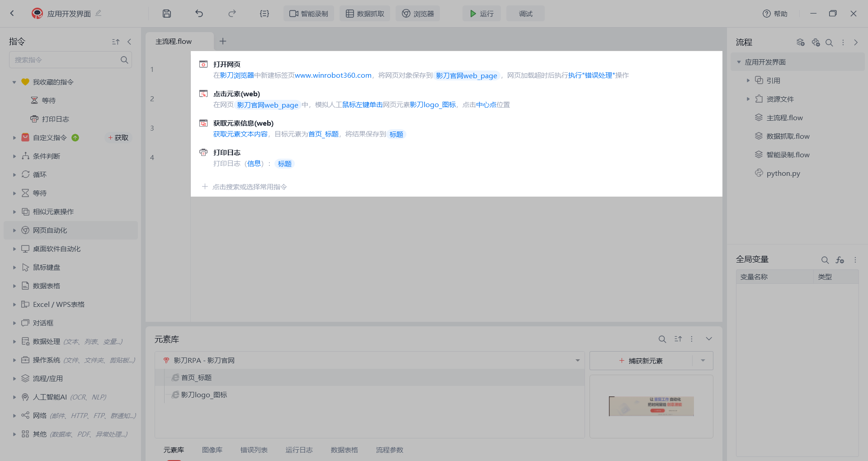Click the redo arrow icon
This screenshot has height=461, width=868.
232,14
